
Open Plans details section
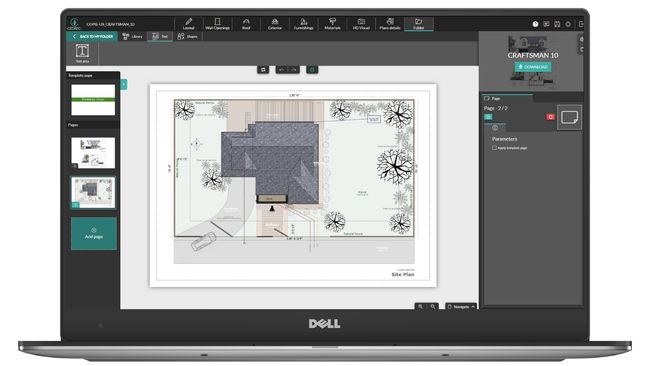click(390, 24)
